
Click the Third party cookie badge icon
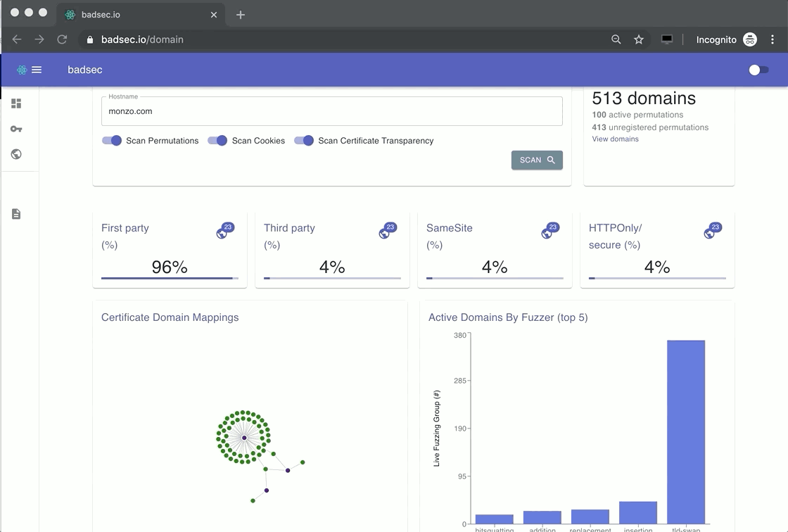[388, 230]
